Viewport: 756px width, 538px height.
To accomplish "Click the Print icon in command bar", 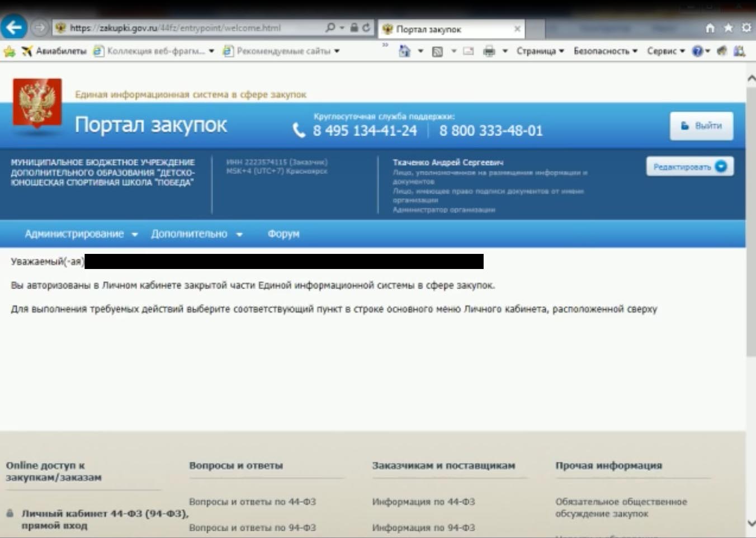I will (489, 51).
